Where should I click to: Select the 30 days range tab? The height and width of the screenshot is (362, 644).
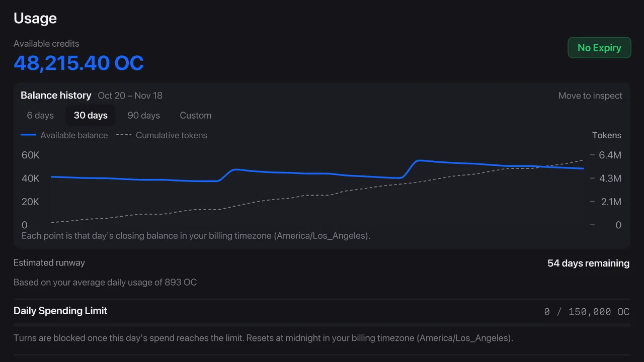(91, 115)
